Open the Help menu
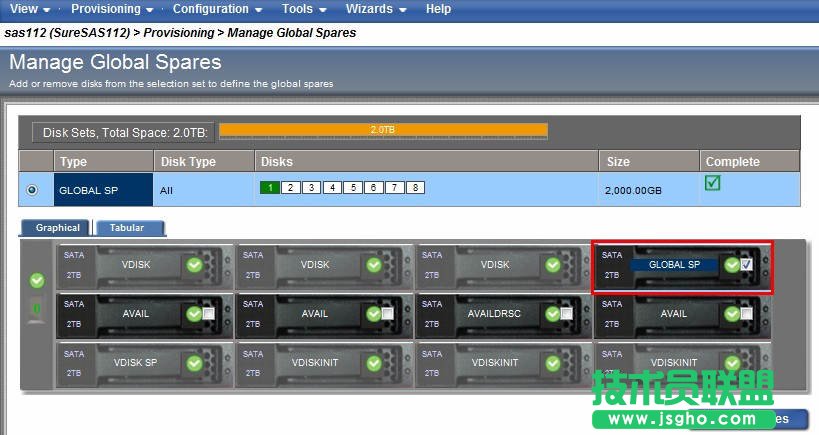 click(x=438, y=9)
